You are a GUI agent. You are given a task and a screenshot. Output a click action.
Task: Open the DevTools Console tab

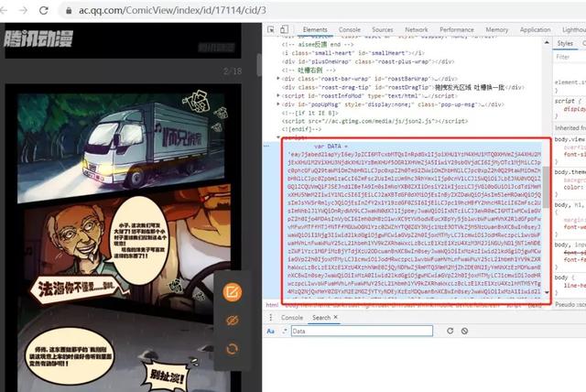click(350, 29)
